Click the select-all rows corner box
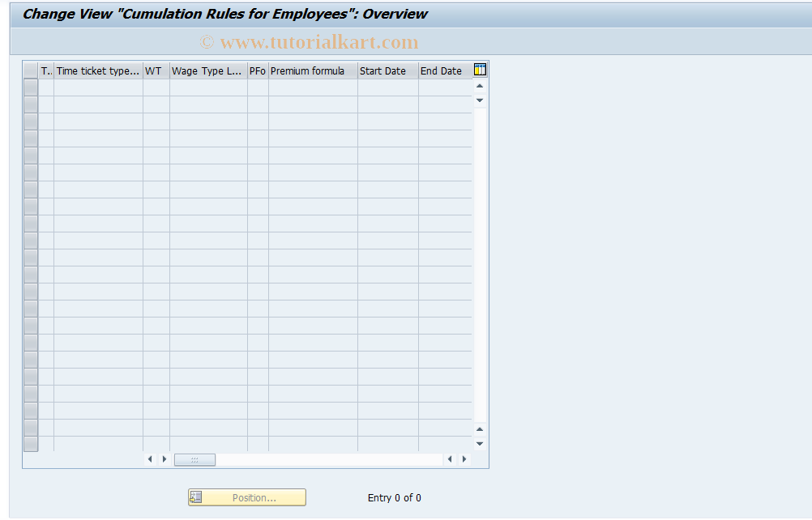812x520 pixels. point(31,71)
